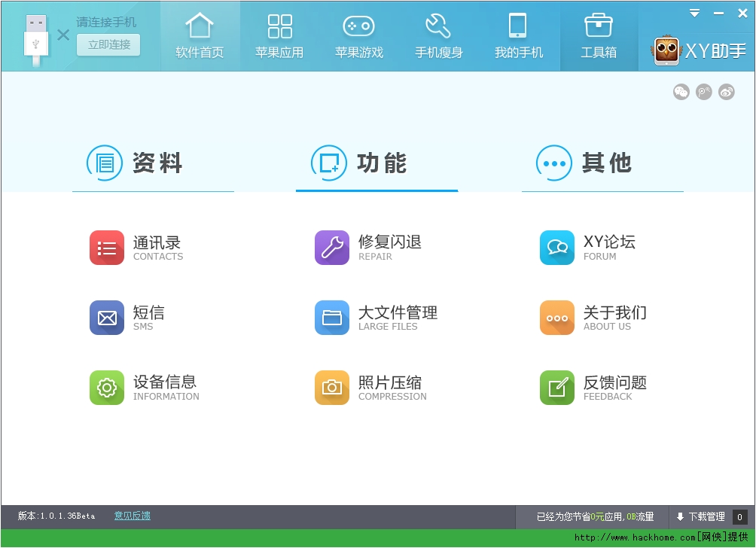This screenshot has width=756, height=548.
Task: Switch to the 苹果应用 tab
Action: click(279, 36)
